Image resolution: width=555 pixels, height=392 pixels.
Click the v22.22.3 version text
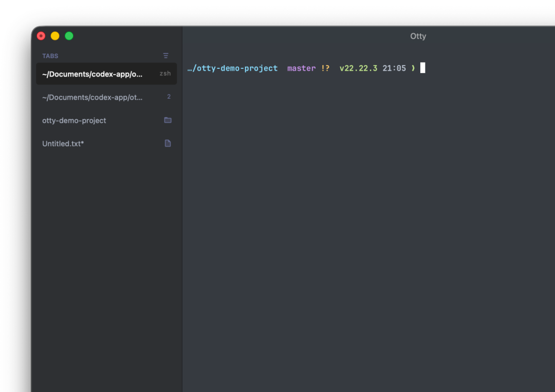(358, 68)
